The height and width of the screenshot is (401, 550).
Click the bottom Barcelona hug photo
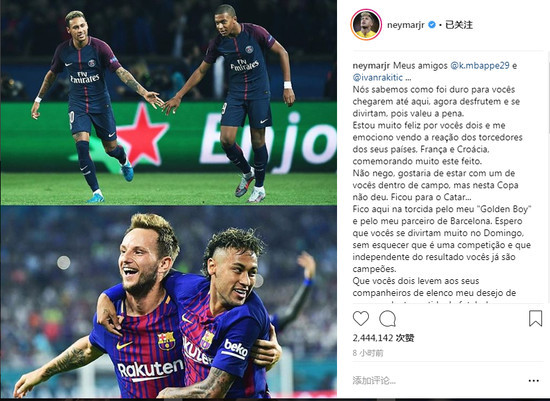(169, 302)
